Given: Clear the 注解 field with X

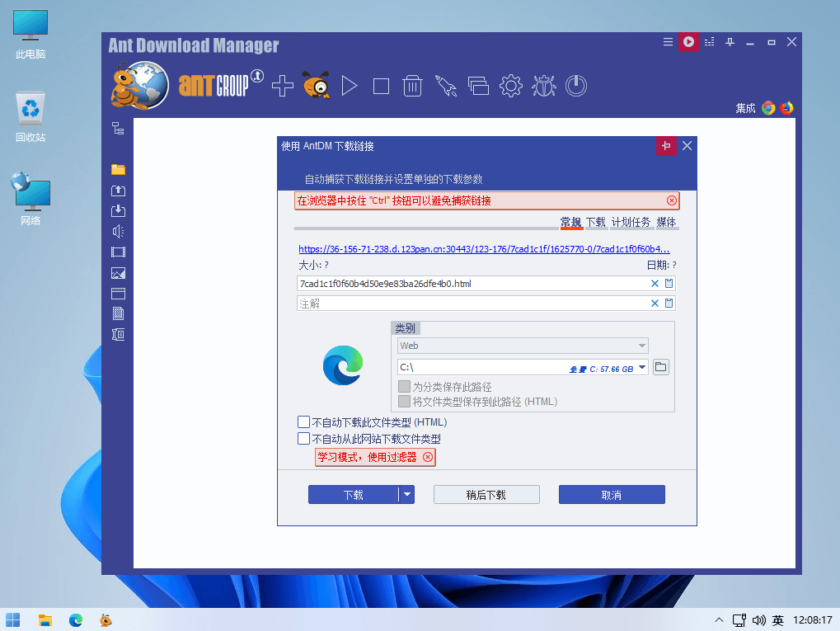Looking at the screenshot, I should coord(655,304).
